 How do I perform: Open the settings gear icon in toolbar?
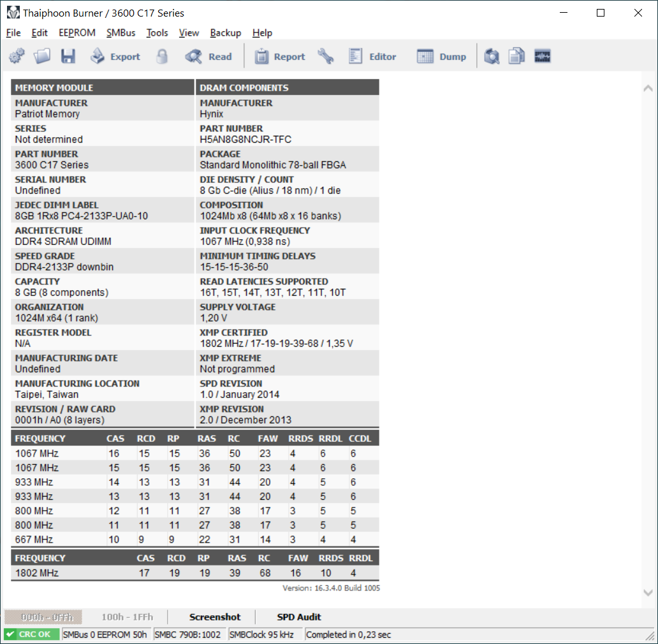coord(17,56)
